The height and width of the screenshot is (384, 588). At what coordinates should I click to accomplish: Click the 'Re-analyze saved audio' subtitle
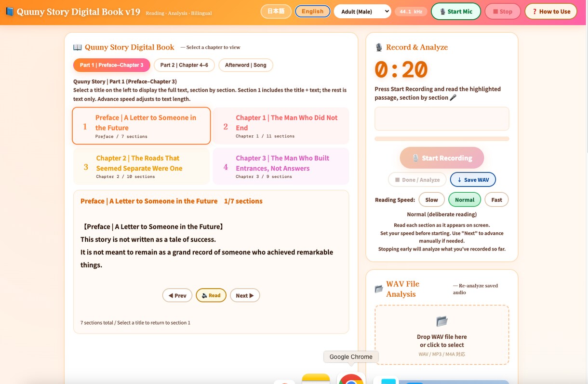tap(475, 289)
